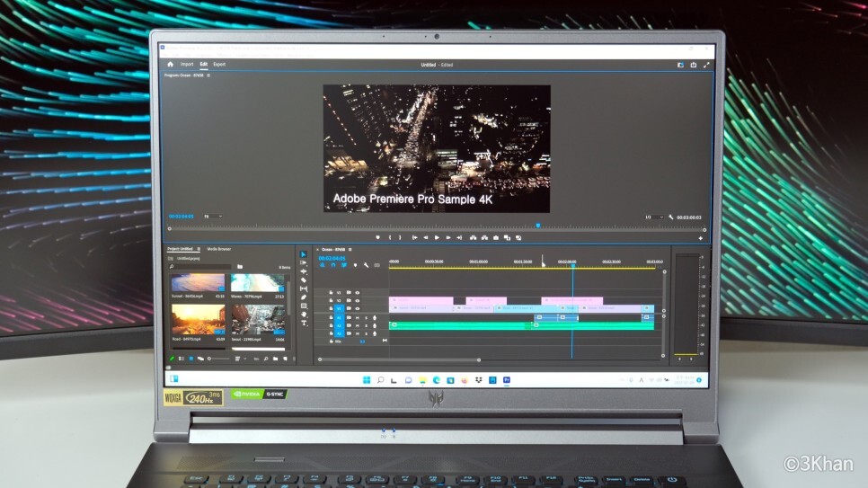Click the Extract button
The image size is (868, 488).
[484, 237]
